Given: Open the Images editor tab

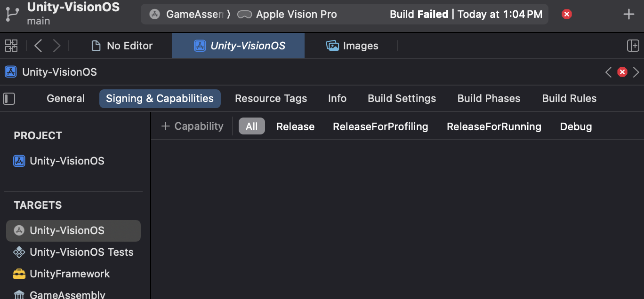Looking at the screenshot, I should 352,46.
